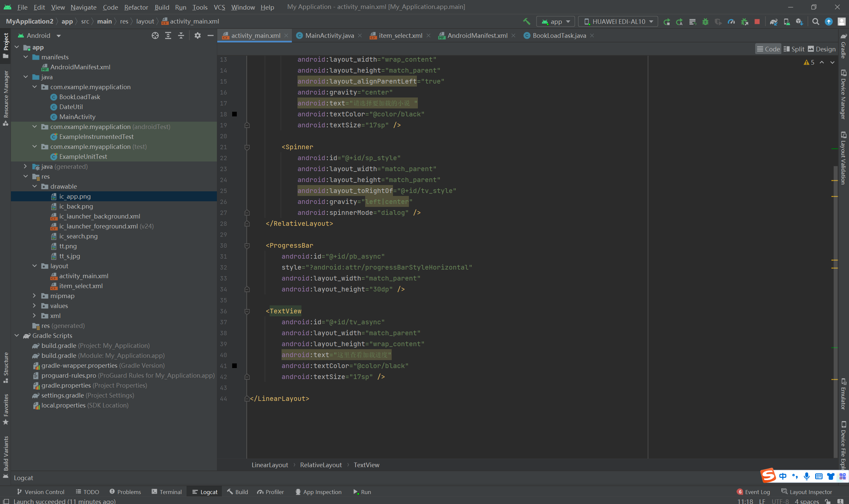
Task: Click locate file crosshair in Project panel
Action: [x=155, y=36]
